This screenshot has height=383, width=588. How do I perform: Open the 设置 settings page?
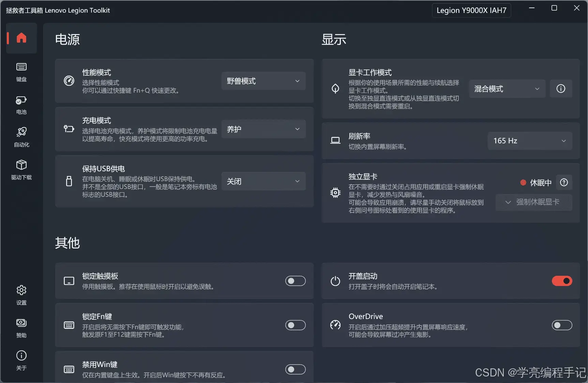pyautogui.click(x=21, y=296)
